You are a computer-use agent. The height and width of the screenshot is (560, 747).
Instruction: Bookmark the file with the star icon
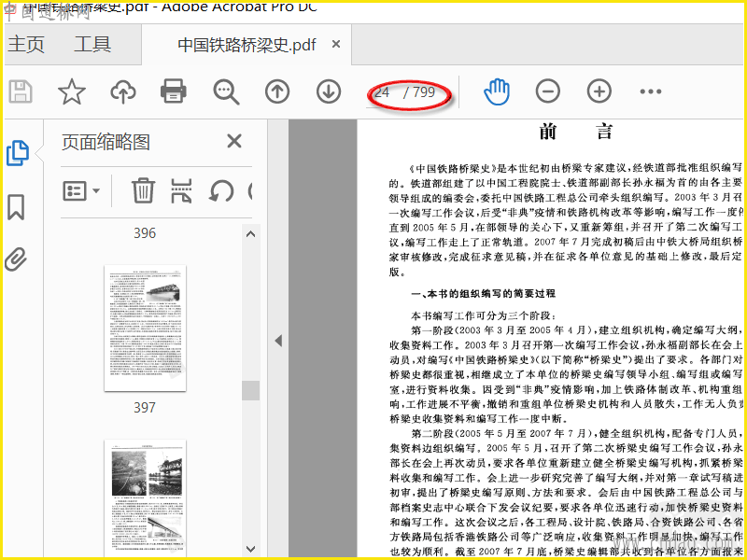coord(72,91)
